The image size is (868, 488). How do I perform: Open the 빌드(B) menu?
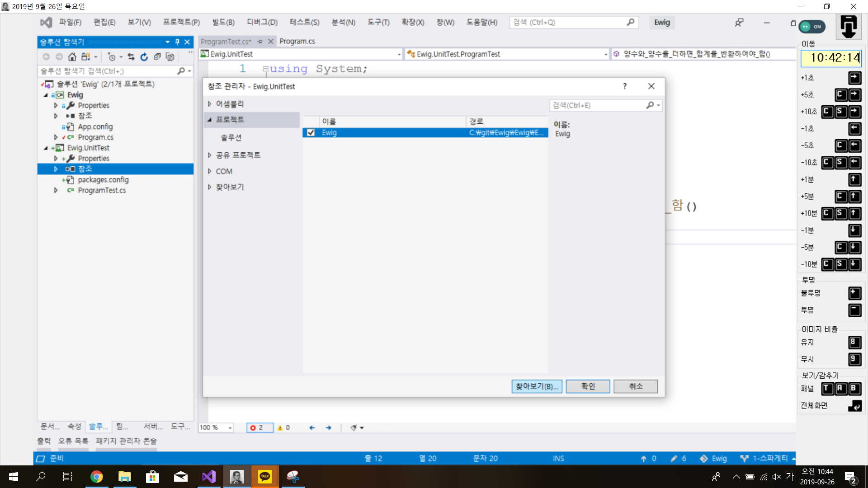[x=223, y=22]
